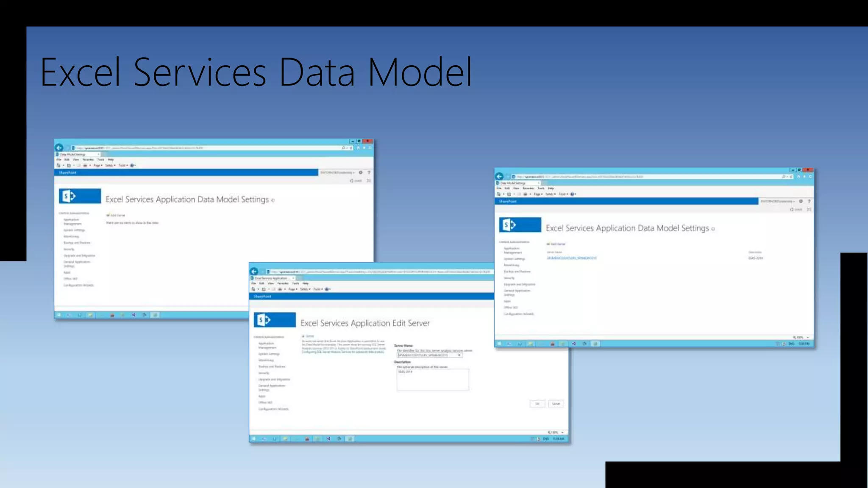
Task: Go back in the Edit Server window
Action: point(254,271)
